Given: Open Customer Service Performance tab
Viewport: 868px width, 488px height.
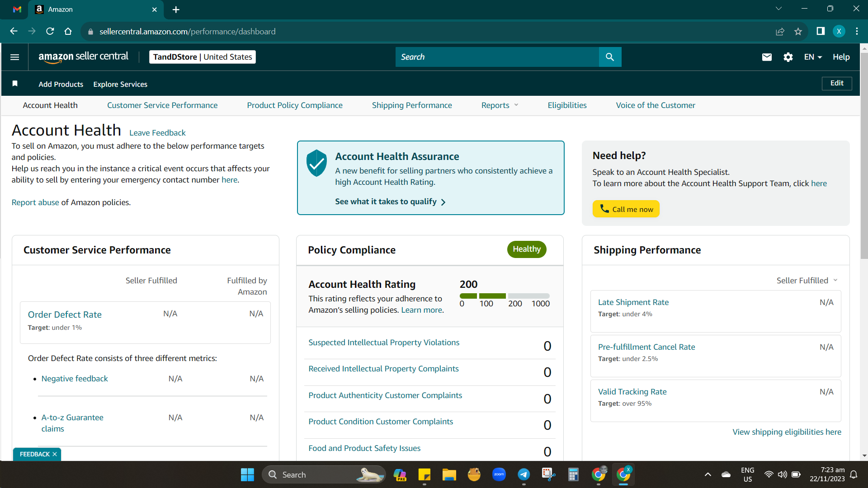Looking at the screenshot, I should (x=162, y=105).
